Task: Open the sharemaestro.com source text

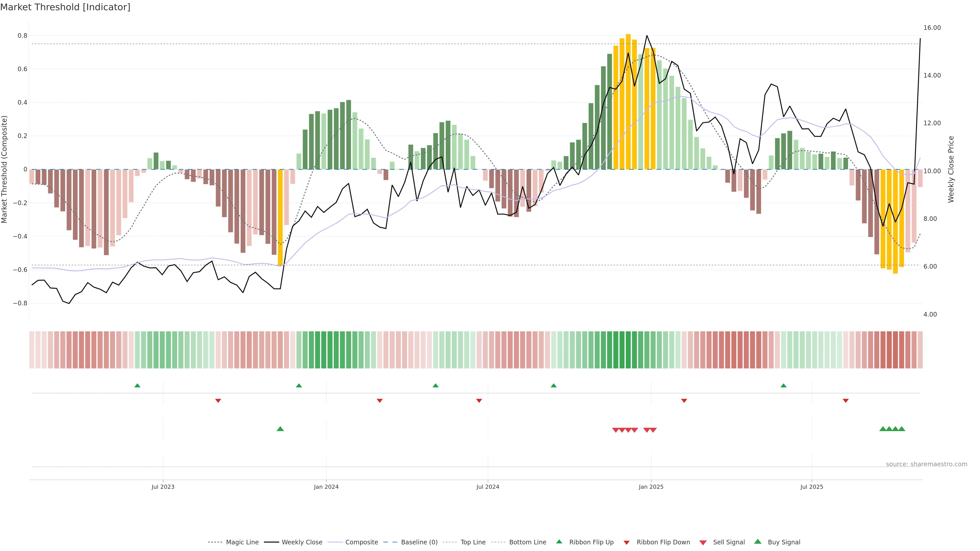Action: point(926,464)
